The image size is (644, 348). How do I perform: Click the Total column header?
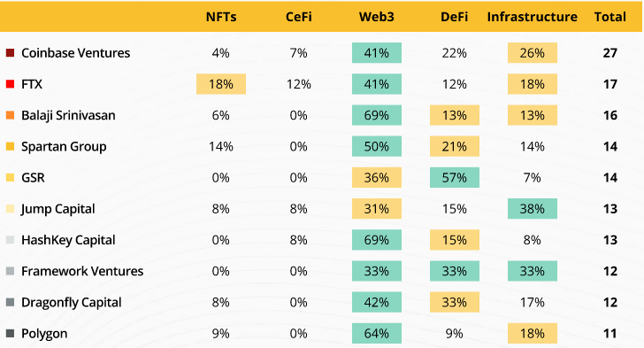(610, 17)
